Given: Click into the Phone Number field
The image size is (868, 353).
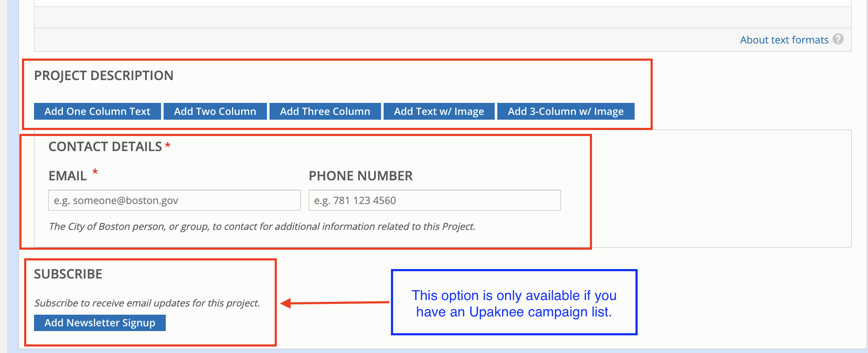Looking at the screenshot, I should pos(434,200).
